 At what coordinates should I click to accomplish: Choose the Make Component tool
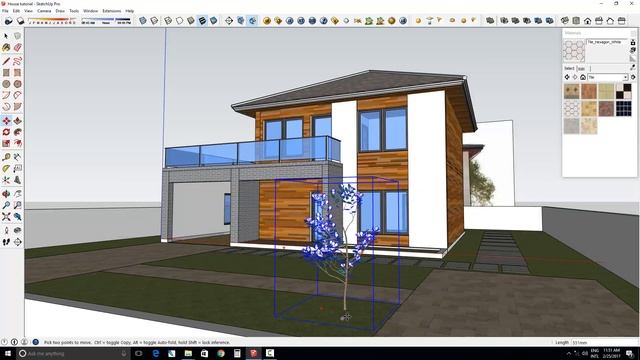[x=18, y=36]
